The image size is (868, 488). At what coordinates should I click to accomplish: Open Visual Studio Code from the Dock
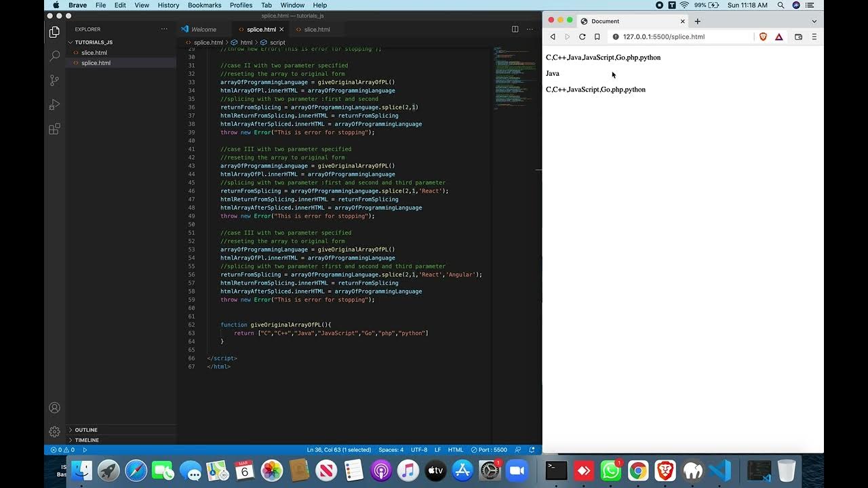click(x=719, y=470)
